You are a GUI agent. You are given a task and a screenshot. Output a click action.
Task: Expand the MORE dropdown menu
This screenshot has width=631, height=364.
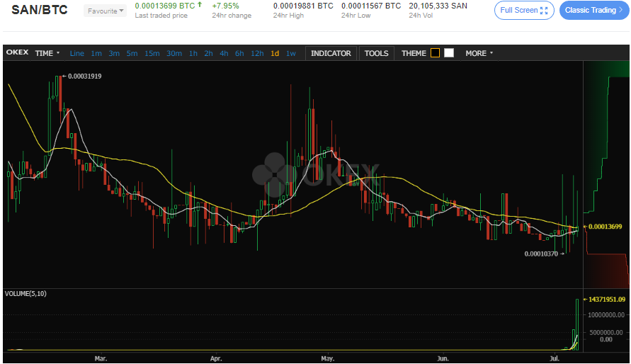tap(479, 53)
